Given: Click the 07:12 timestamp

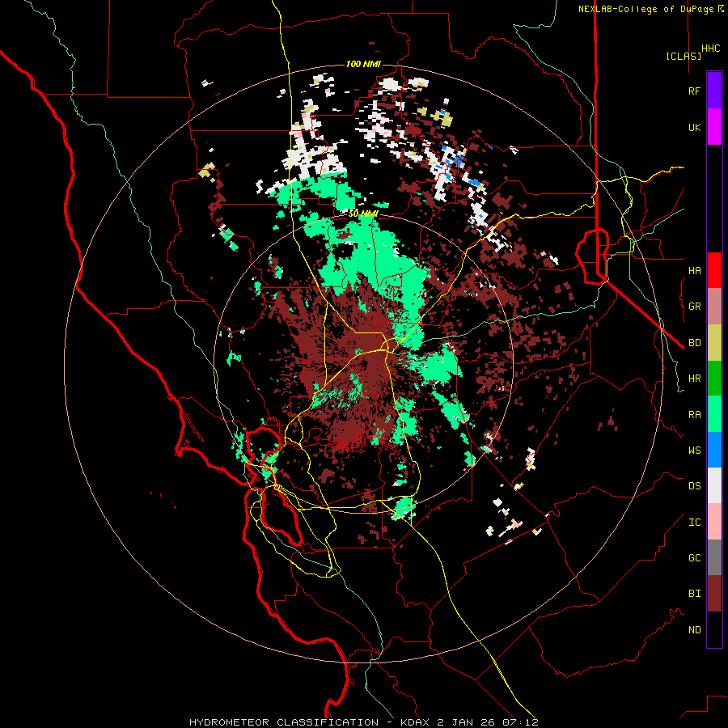Looking at the screenshot, I should click(x=520, y=722).
